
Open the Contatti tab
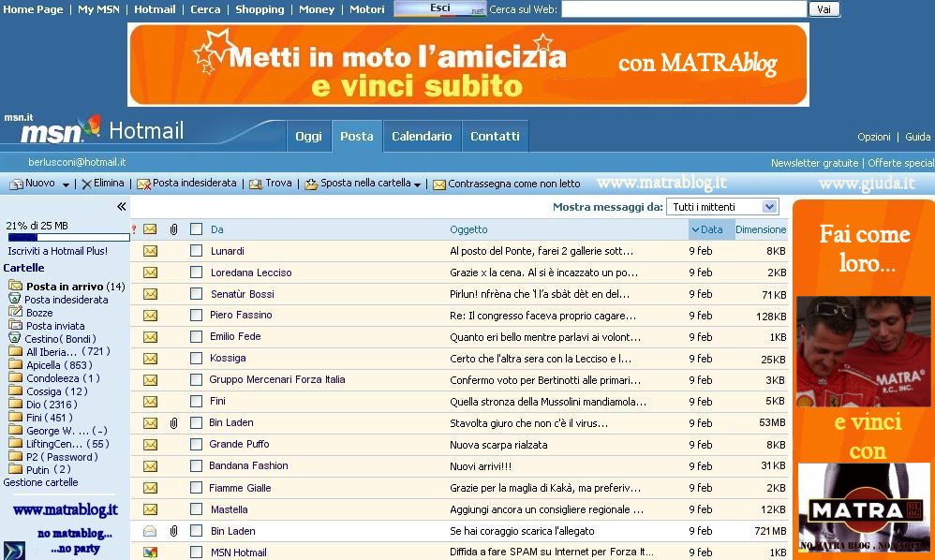click(x=495, y=137)
